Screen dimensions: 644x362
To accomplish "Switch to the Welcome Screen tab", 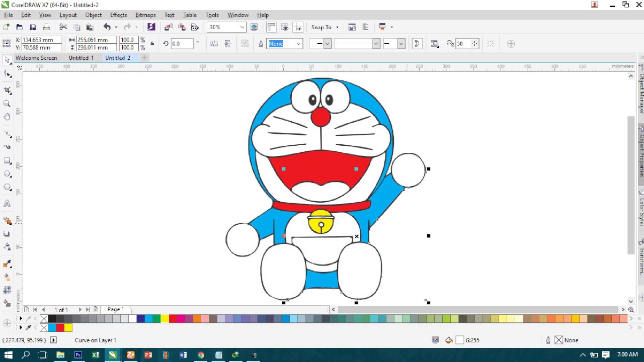I will point(36,58).
